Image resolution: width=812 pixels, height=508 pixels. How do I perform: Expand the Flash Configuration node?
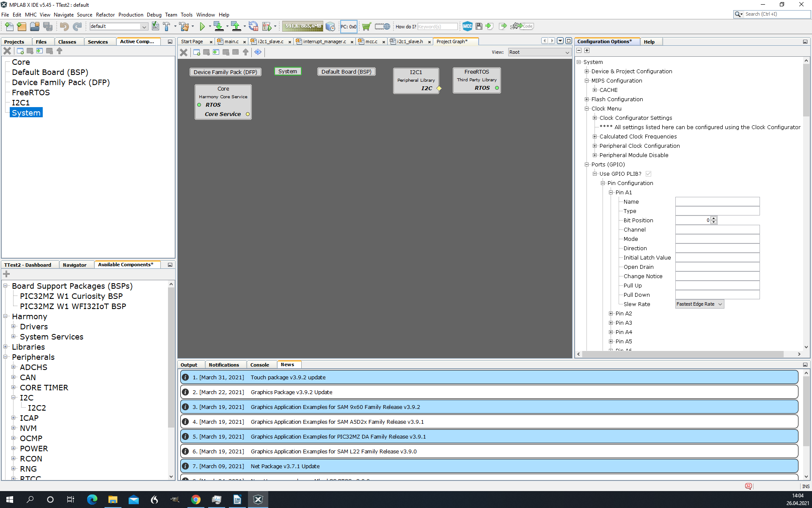[587, 99]
